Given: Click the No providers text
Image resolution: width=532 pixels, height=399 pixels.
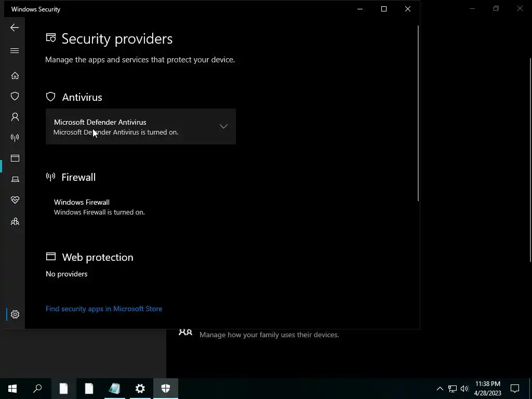Looking at the screenshot, I should [66, 274].
